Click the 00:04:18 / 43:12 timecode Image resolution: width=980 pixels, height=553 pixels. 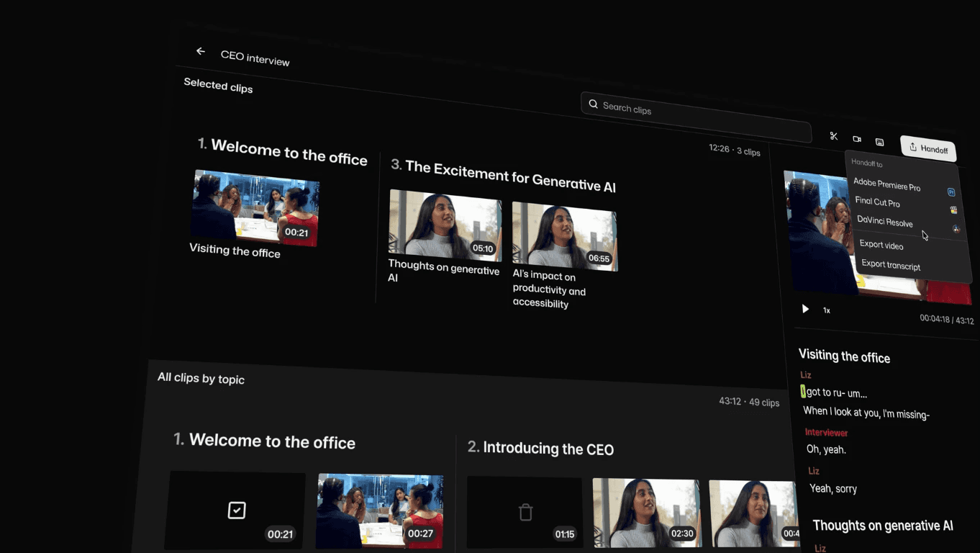[947, 320]
